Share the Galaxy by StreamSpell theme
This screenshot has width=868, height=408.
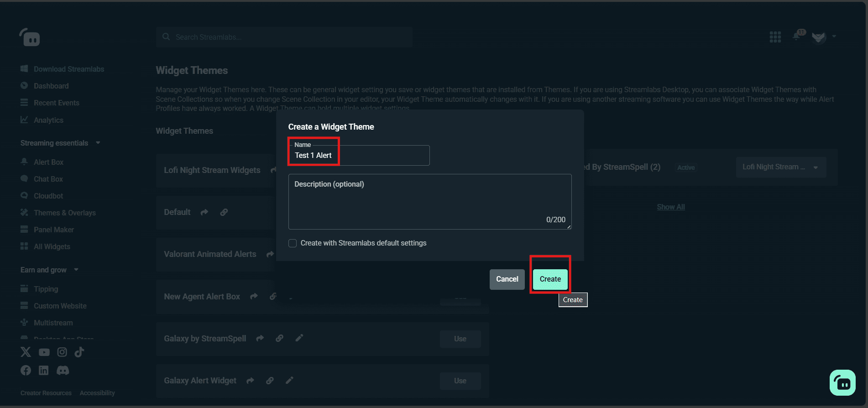(260, 339)
